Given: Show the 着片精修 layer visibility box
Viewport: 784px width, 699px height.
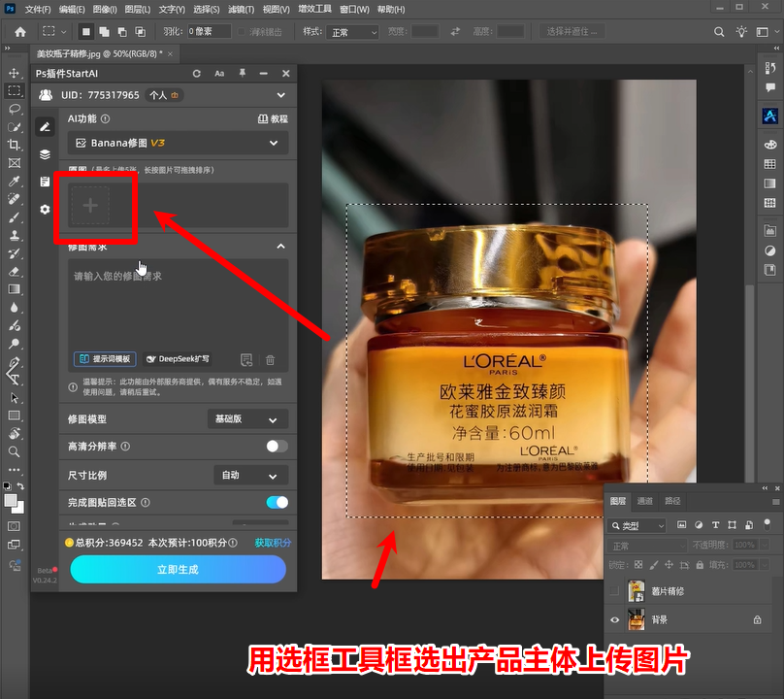Looking at the screenshot, I should coord(614,591).
